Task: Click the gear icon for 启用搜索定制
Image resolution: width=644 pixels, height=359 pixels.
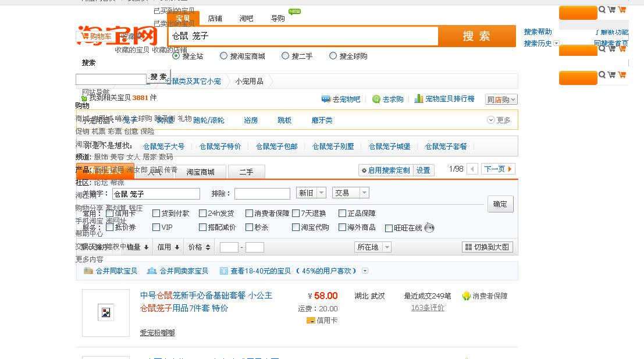Action: [364, 170]
